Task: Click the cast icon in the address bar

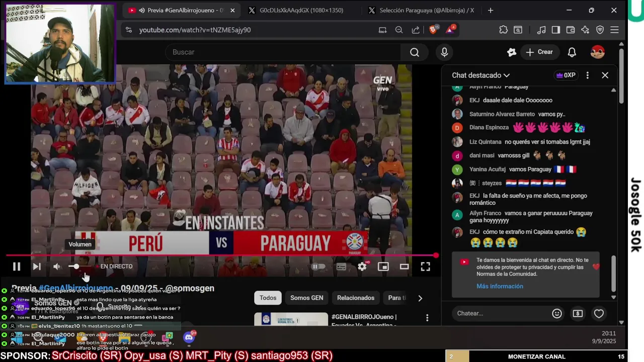Action: coord(382,30)
